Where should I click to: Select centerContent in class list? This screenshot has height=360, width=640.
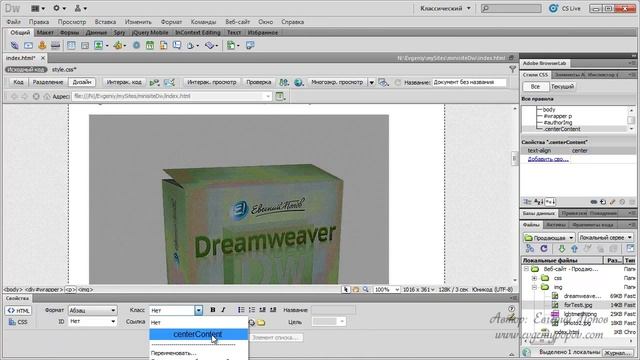click(198, 334)
